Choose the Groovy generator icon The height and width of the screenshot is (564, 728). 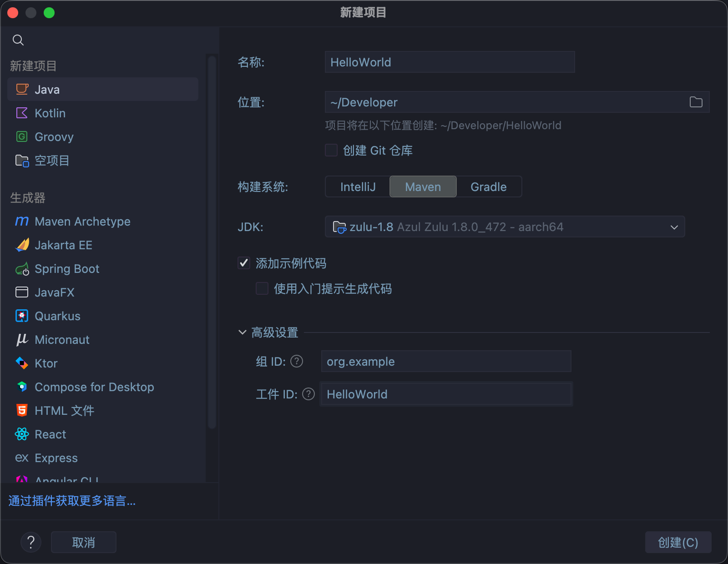pyautogui.click(x=22, y=137)
